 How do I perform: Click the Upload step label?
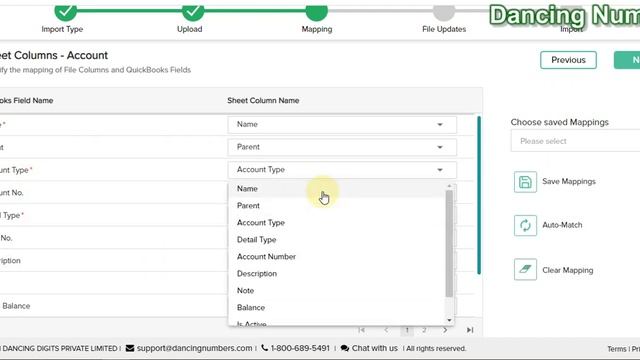(189, 29)
